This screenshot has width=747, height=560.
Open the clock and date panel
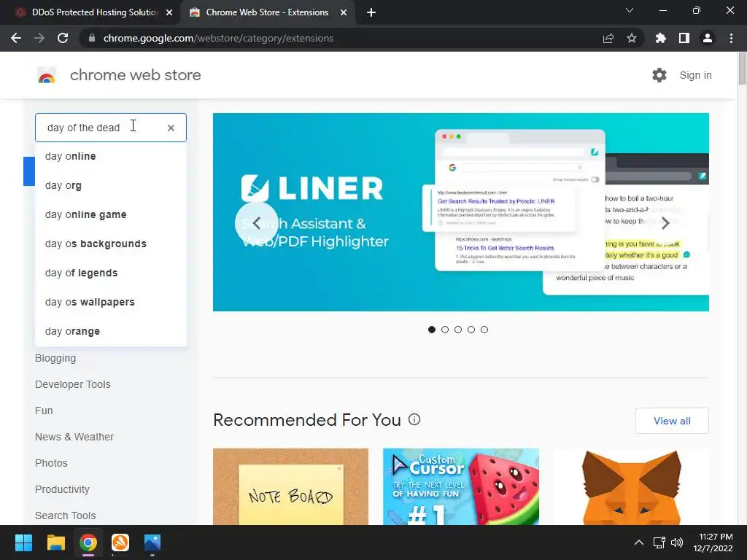(713, 542)
